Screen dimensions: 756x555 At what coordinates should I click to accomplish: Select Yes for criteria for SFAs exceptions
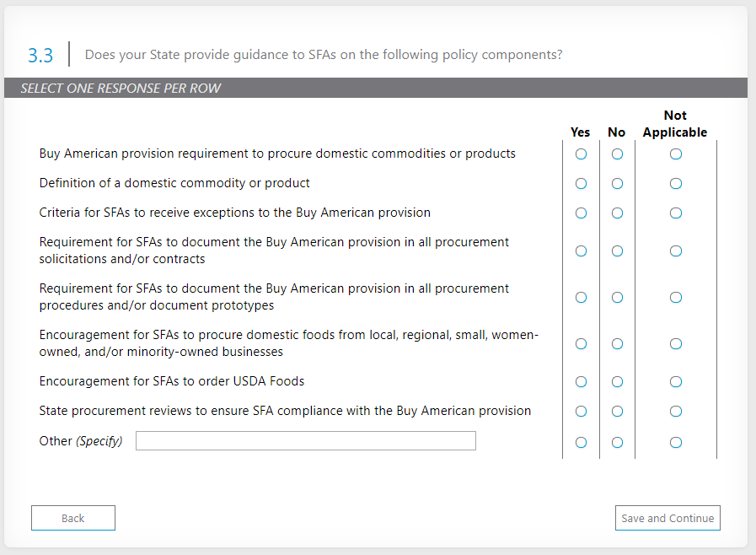(581, 213)
